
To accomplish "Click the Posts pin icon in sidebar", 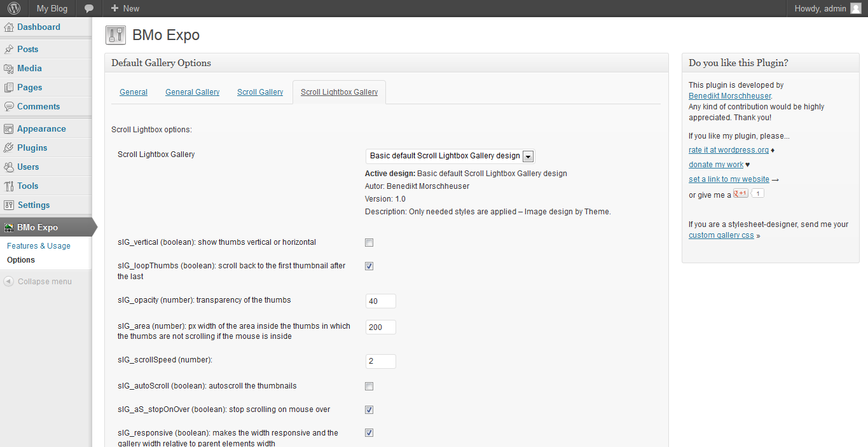I will [x=9, y=49].
